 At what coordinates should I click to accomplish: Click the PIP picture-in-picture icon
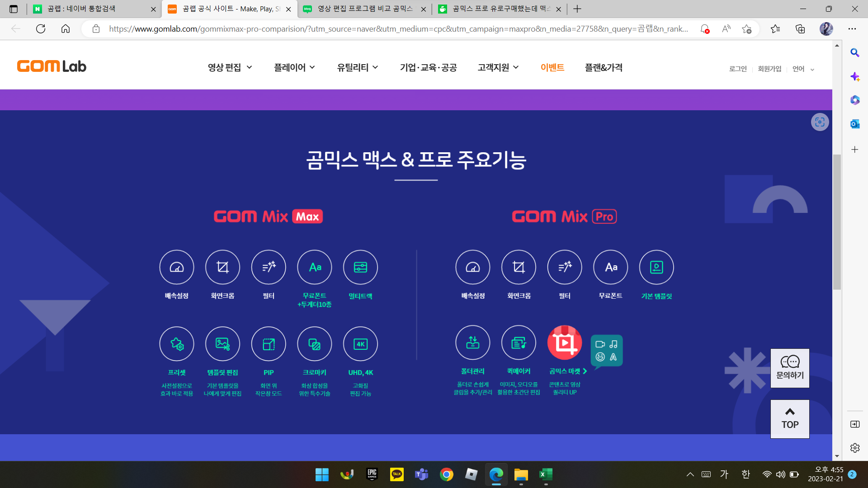(269, 344)
